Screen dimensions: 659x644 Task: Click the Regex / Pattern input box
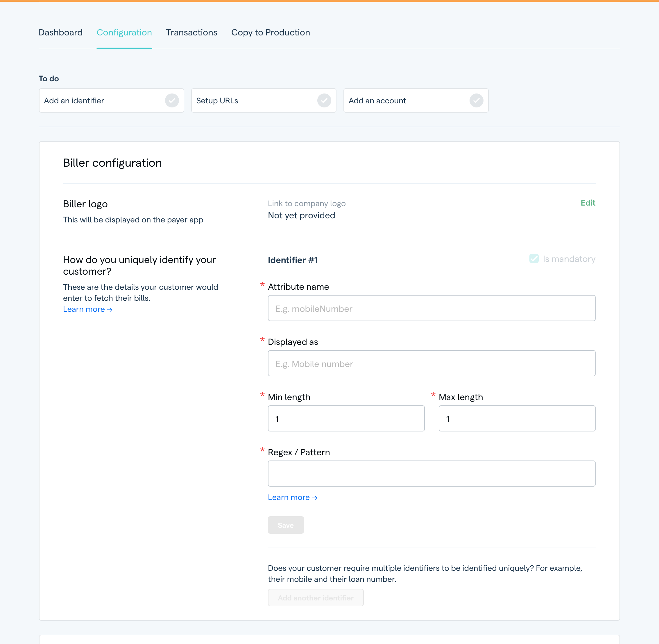pyautogui.click(x=431, y=474)
